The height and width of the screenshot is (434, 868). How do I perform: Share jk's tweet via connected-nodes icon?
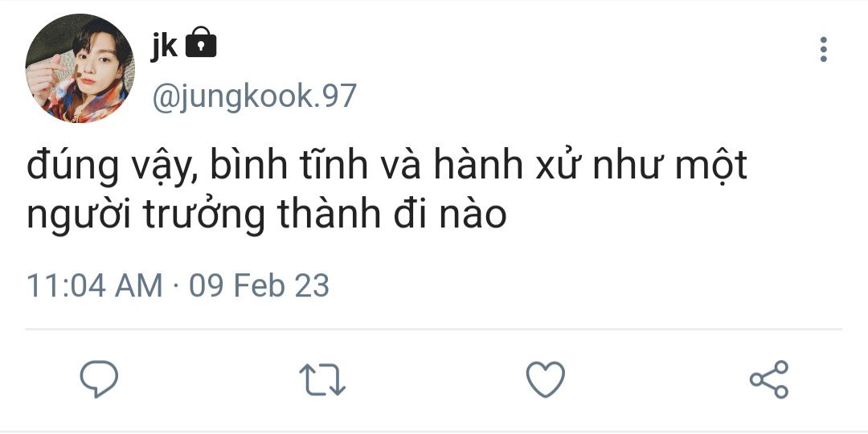tap(769, 379)
